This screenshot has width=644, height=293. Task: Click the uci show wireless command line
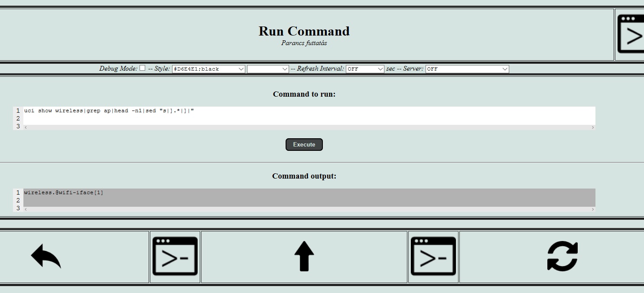point(109,111)
